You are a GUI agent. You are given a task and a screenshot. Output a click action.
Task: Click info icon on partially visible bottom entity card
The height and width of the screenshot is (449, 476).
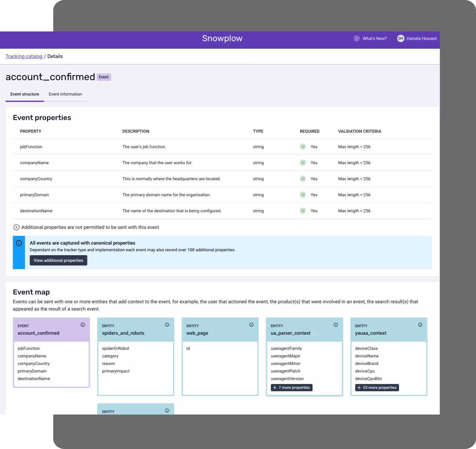tap(167, 411)
